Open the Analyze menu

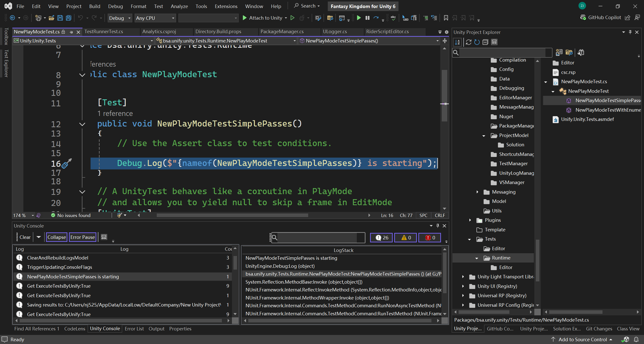179,6
